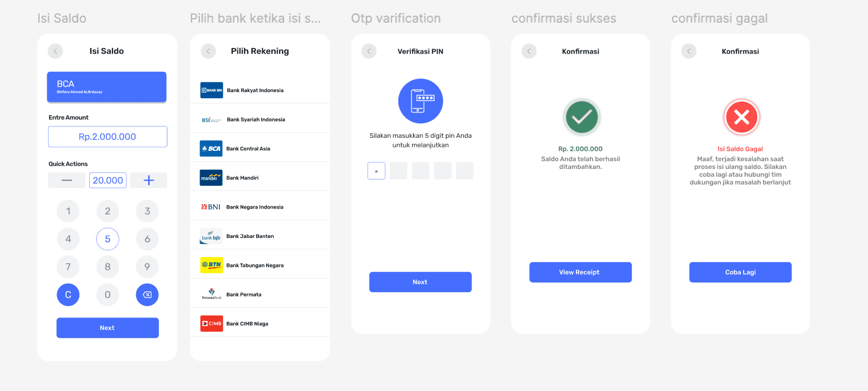
Task: Select the BCA account card
Action: [x=107, y=87]
